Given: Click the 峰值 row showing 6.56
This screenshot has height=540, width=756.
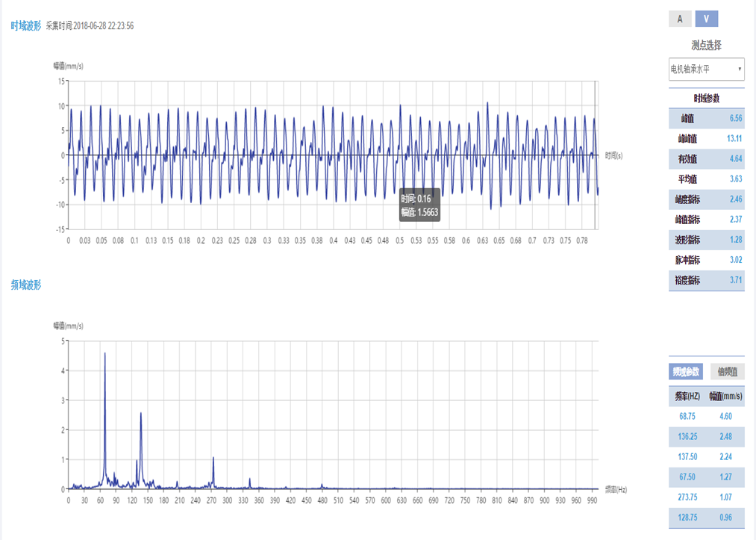Looking at the screenshot, I should pos(706,119).
